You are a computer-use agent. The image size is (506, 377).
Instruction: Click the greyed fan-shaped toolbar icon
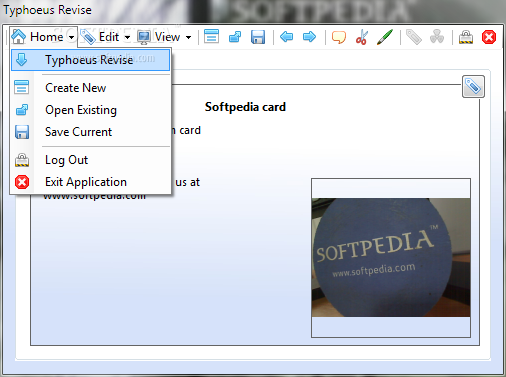(x=437, y=37)
